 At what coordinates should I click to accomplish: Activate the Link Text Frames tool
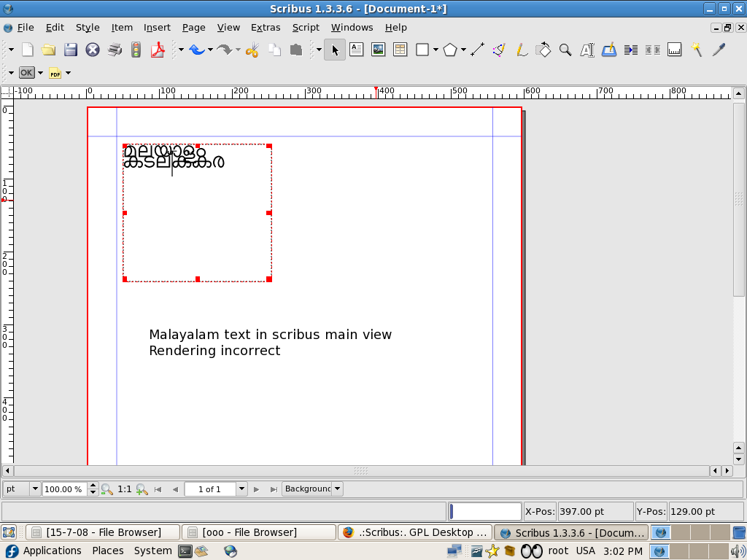click(631, 50)
